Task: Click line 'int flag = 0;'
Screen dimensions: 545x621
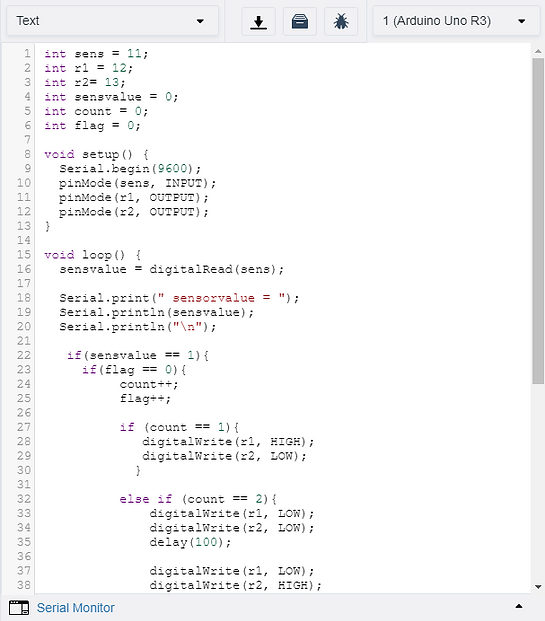Action: point(92,126)
